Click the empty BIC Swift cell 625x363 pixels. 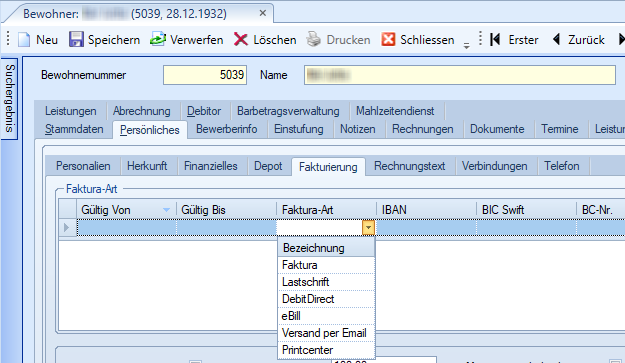tap(527, 228)
